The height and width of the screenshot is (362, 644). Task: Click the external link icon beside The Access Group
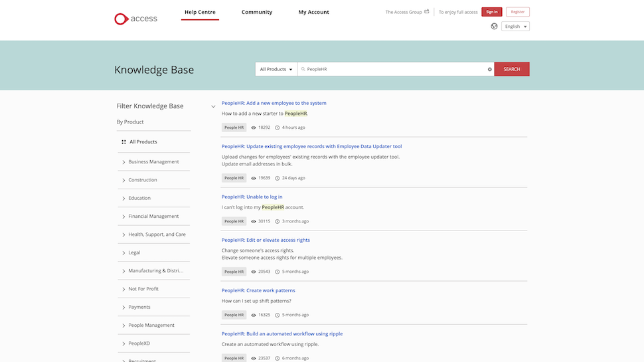click(427, 11)
